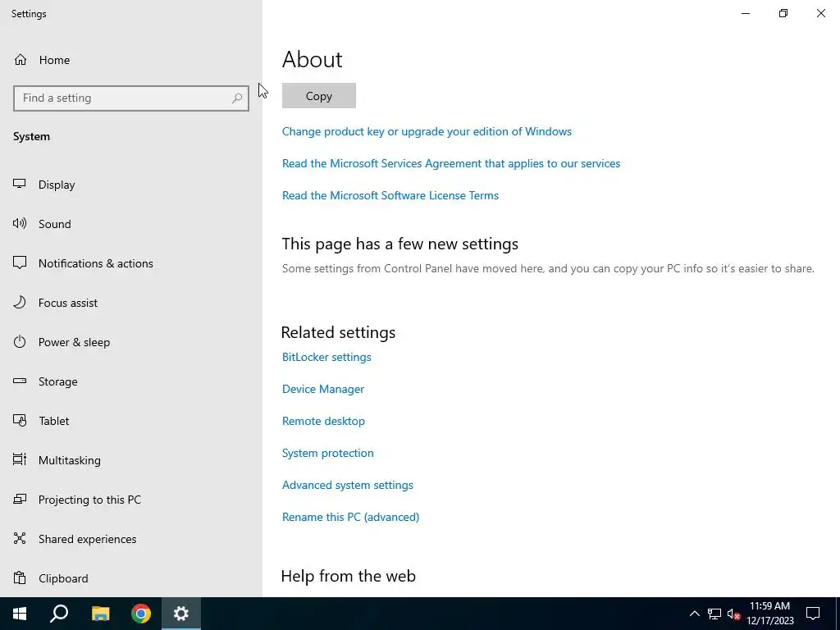This screenshot has width=840, height=630.
Task: Select Multitasking settings
Action: click(131, 459)
